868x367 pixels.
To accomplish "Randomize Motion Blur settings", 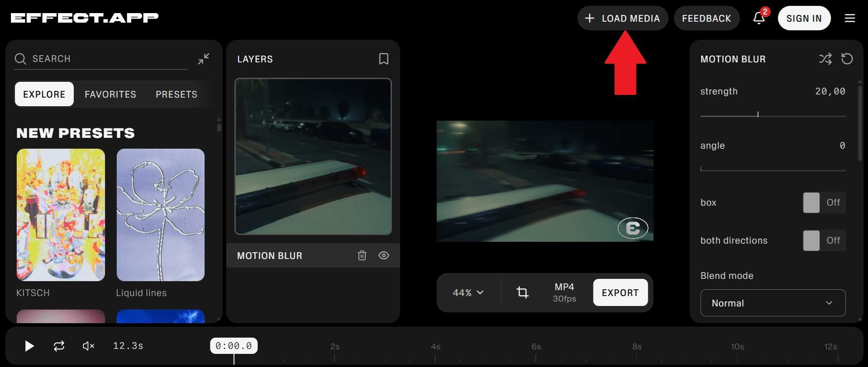I will (825, 59).
